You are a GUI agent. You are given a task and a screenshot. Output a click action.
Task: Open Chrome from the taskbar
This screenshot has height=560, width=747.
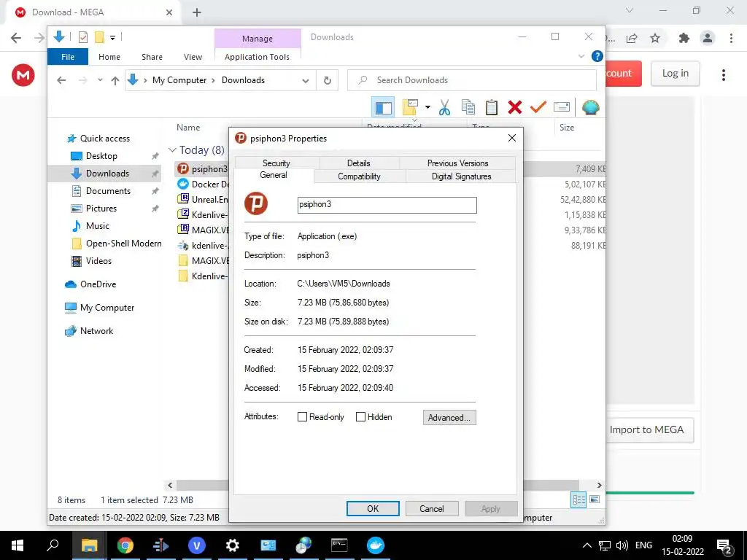click(x=125, y=545)
